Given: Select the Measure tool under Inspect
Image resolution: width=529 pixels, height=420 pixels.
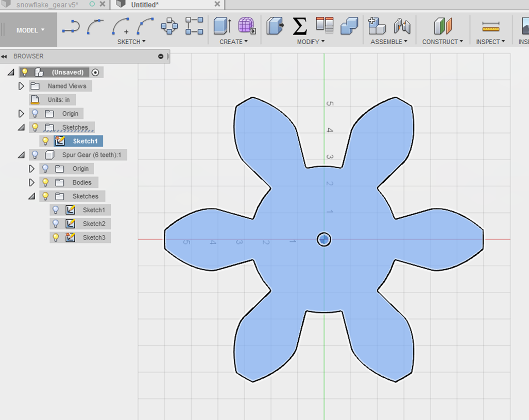Looking at the screenshot, I should pyautogui.click(x=491, y=25).
